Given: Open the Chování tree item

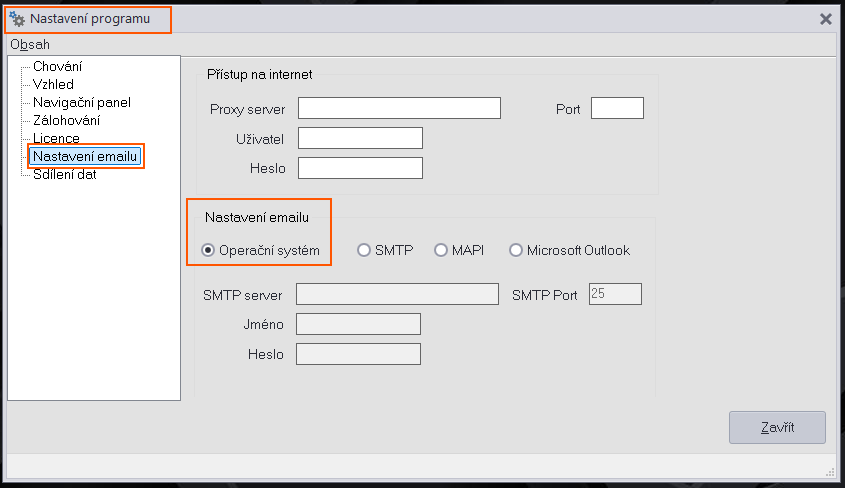Looking at the screenshot, I should coord(57,66).
